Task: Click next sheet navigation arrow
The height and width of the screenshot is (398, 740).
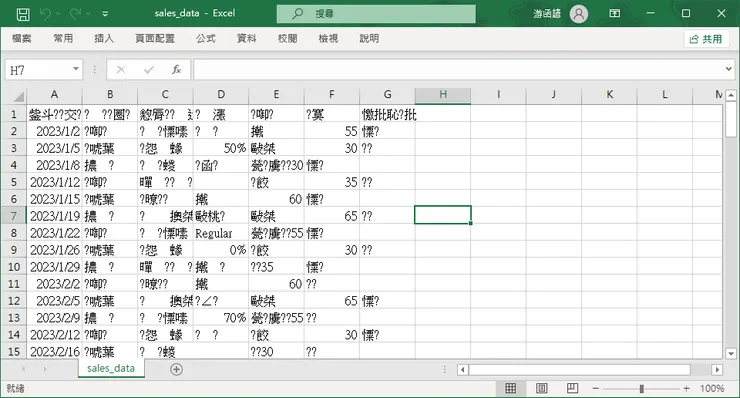Action: [x=45, y=369]
